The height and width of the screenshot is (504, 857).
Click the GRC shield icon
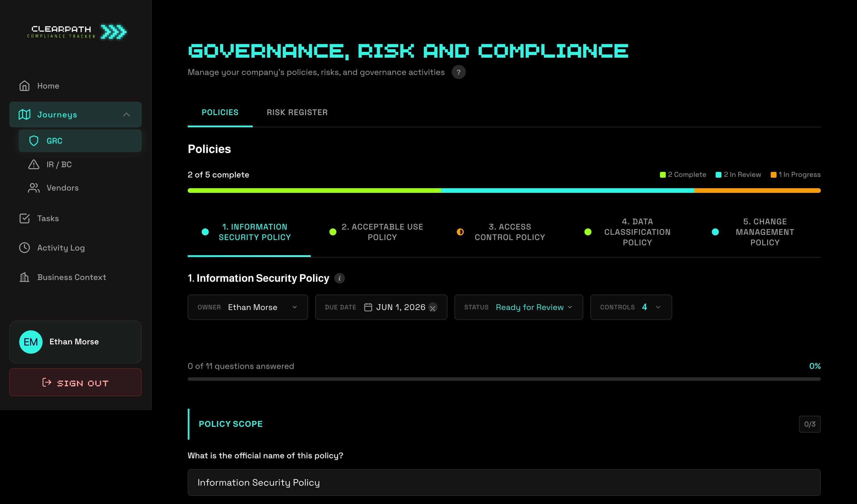34,141
